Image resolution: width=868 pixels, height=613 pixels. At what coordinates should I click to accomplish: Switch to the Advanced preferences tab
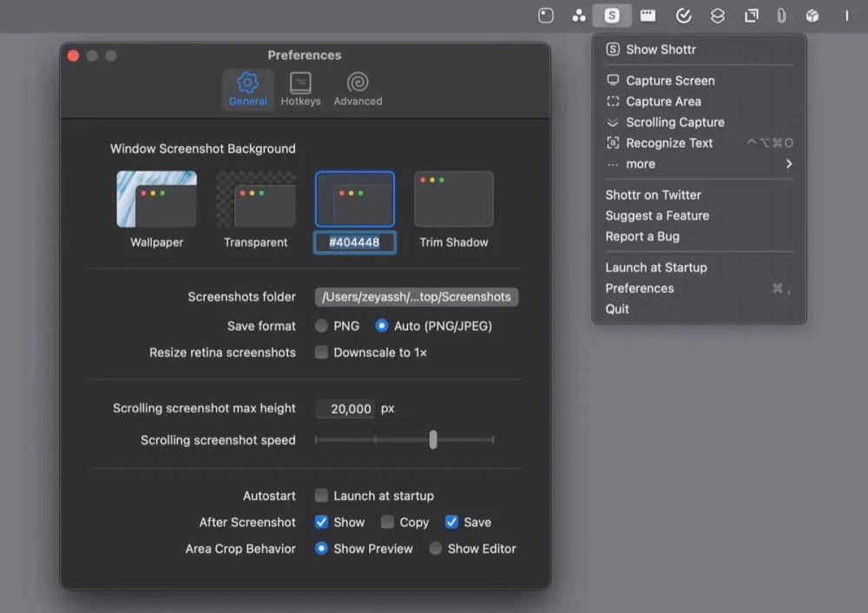[358, 89]
